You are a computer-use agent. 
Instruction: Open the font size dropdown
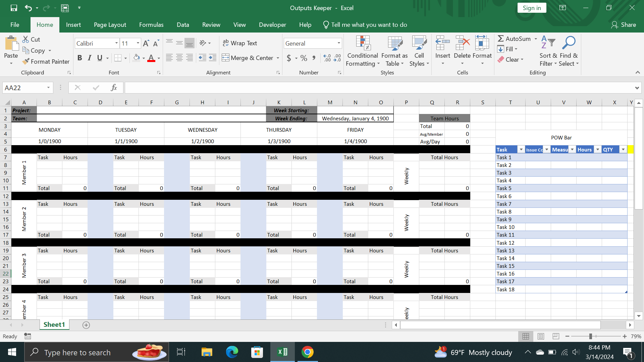coord(138,43)
